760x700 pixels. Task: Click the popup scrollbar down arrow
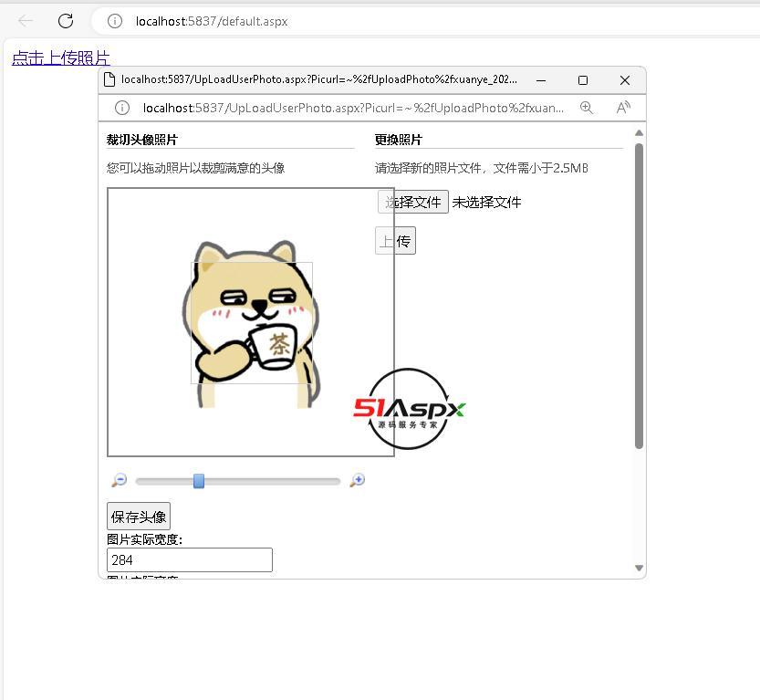(639, 568)
